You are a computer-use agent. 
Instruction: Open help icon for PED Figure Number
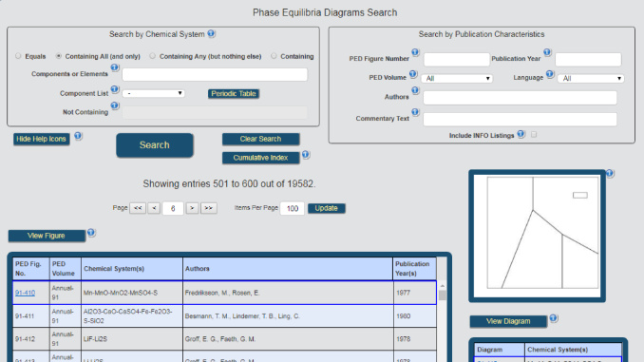(x=415, y=52)
